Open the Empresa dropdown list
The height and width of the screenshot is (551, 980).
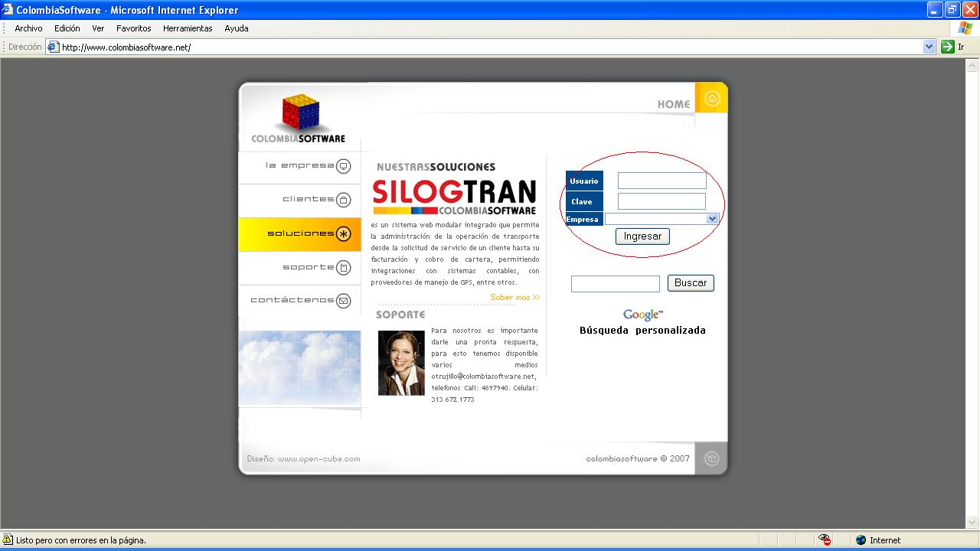(x=712, y=219)
